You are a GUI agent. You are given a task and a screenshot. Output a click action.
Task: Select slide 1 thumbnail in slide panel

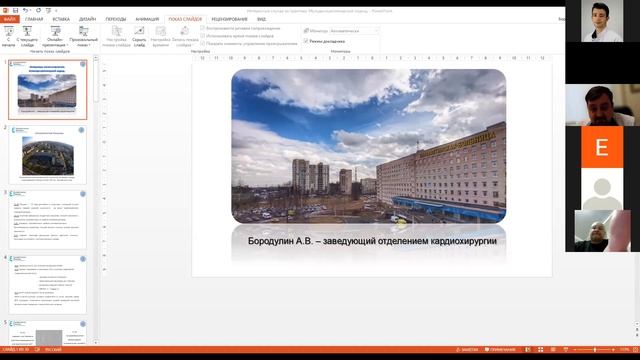click(48, 90)
